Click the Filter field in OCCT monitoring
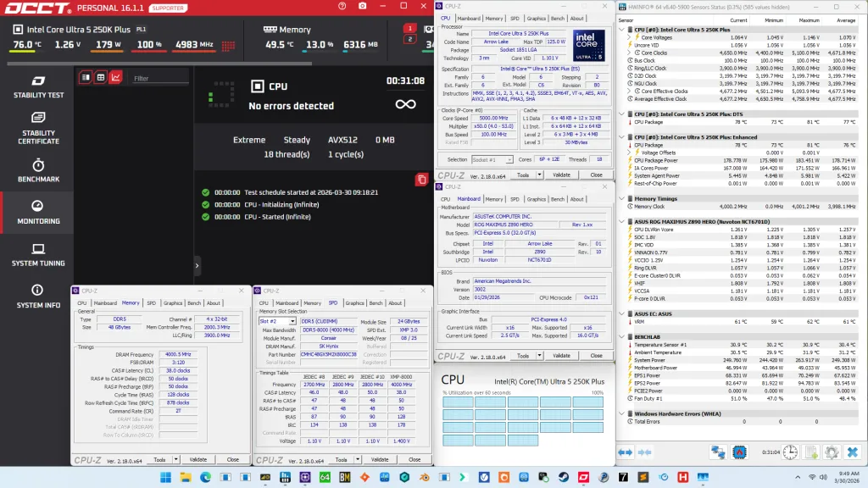 point(160,79)
